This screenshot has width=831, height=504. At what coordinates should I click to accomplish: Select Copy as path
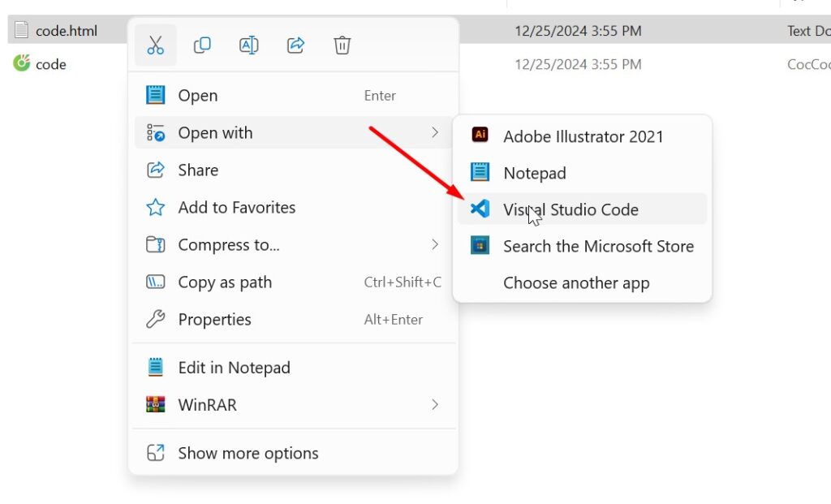coord(225,282)
